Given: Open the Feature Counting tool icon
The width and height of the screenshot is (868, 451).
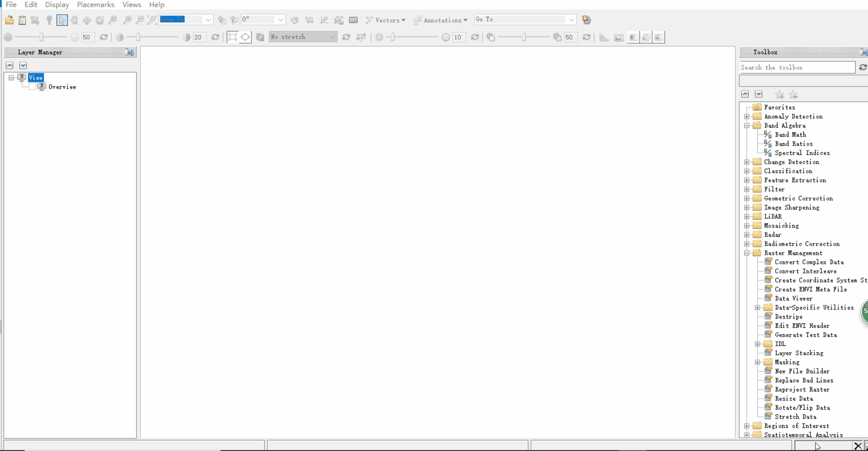Looking at the screenshot, I should point(353,20).
